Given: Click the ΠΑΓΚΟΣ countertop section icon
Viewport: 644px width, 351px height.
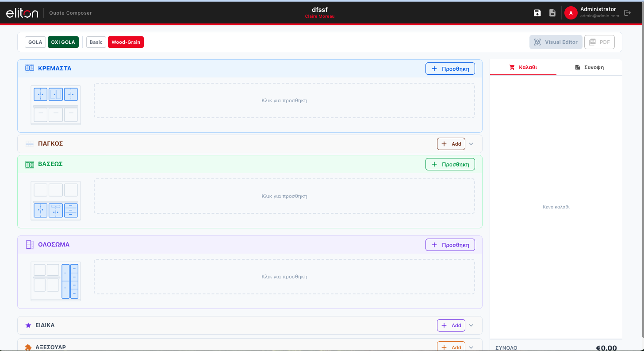Looking at the screenshot, I should [x=30, y=144].
